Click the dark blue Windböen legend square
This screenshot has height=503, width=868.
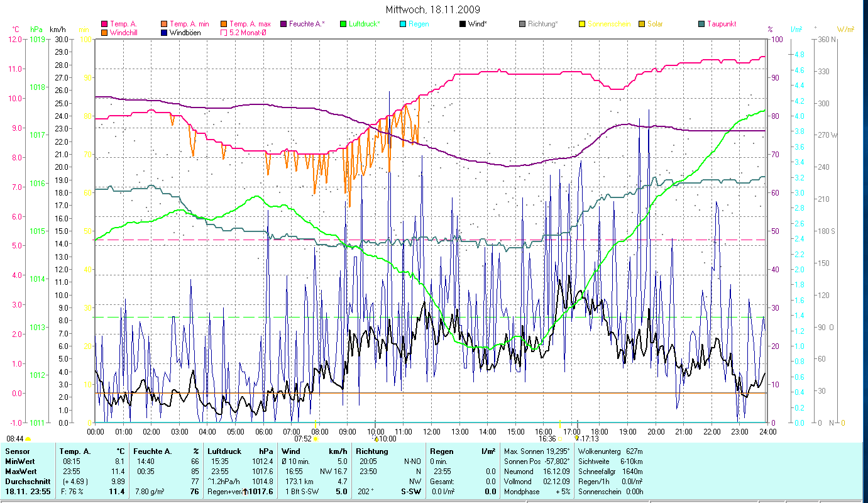click(165, 32)
